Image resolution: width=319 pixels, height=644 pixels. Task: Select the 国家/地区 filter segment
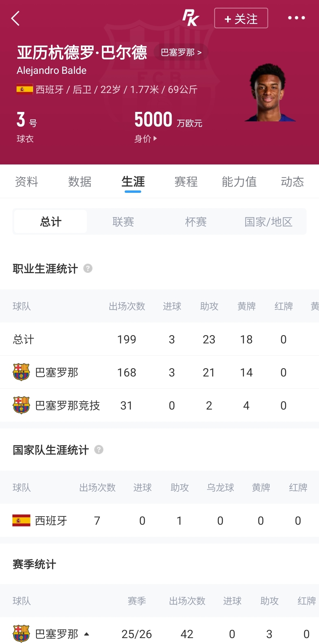(268, 222)
